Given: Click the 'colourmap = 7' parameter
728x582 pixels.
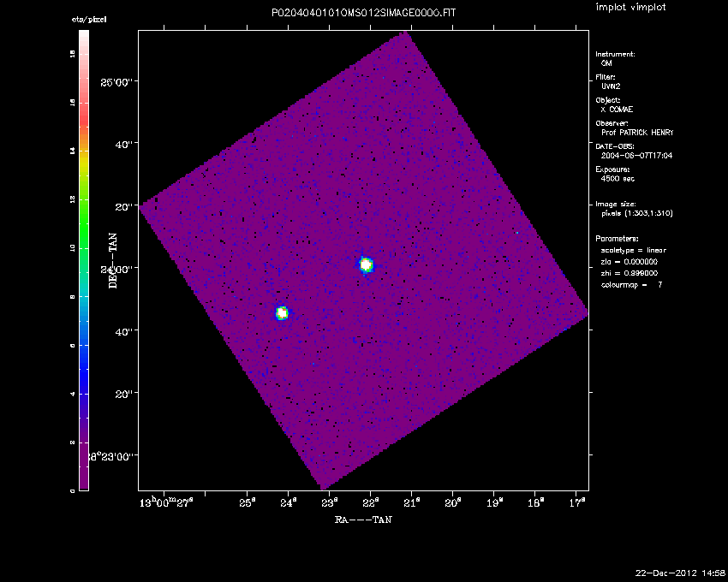Looking at the screenshot, I should [x=631, y=284].
